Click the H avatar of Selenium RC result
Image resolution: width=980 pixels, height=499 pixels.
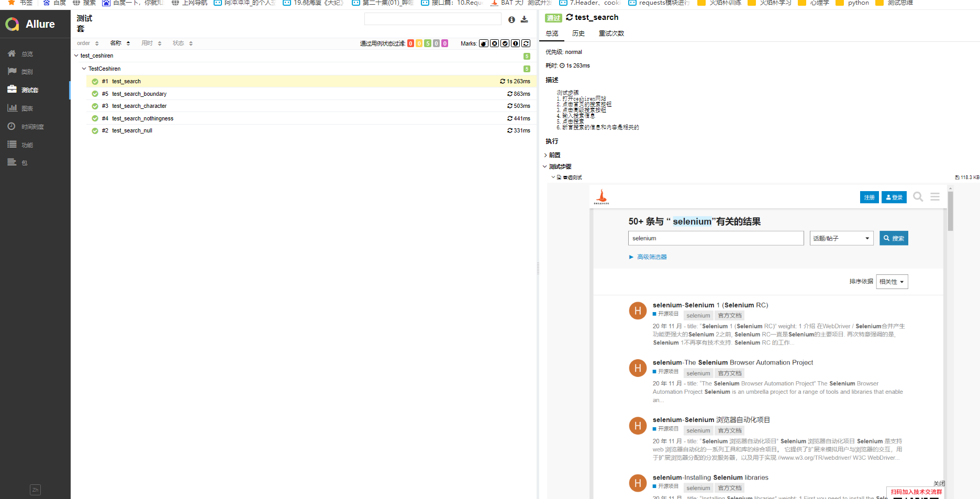[638, 311]
